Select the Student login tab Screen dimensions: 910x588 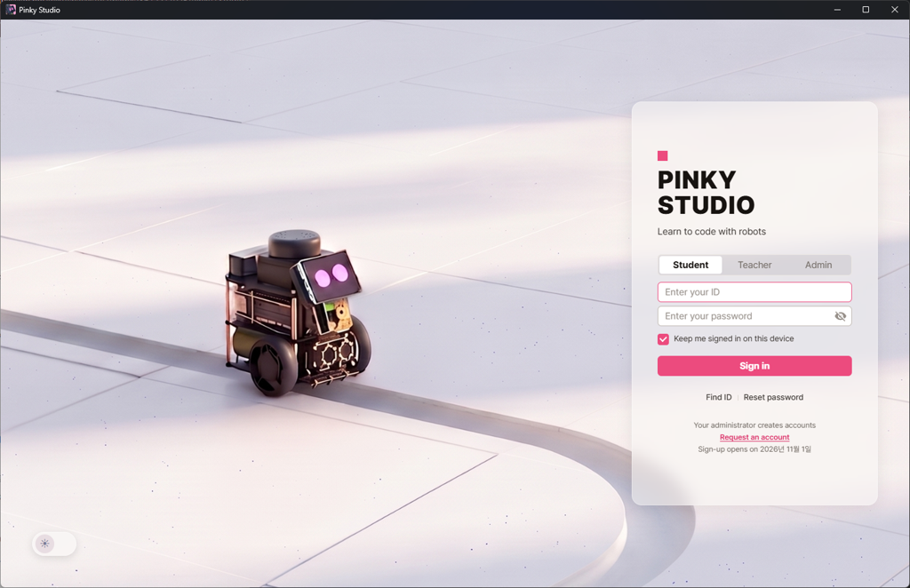click(690, 265)
